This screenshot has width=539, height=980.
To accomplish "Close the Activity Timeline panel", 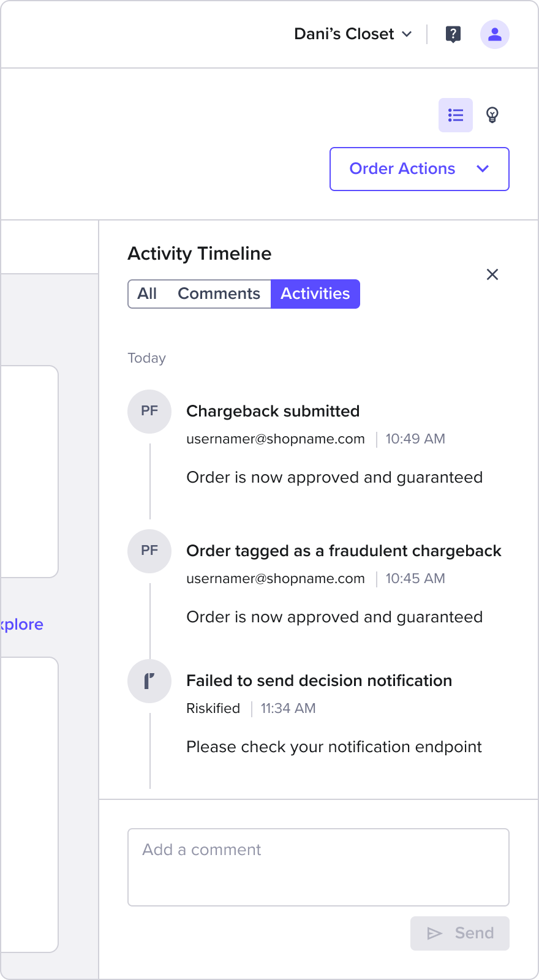I will [x=492, y=274].
